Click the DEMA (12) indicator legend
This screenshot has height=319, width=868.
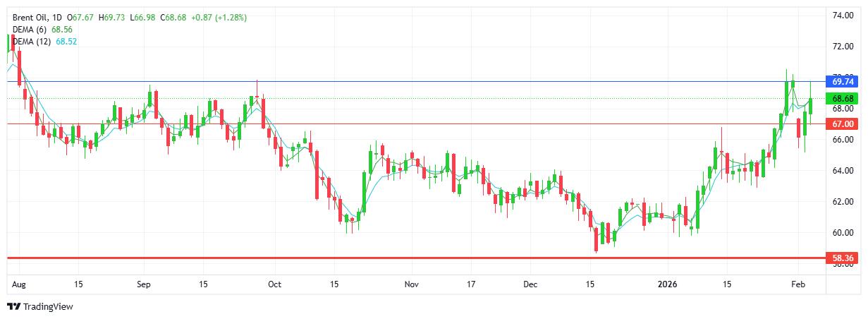point(32,42)
